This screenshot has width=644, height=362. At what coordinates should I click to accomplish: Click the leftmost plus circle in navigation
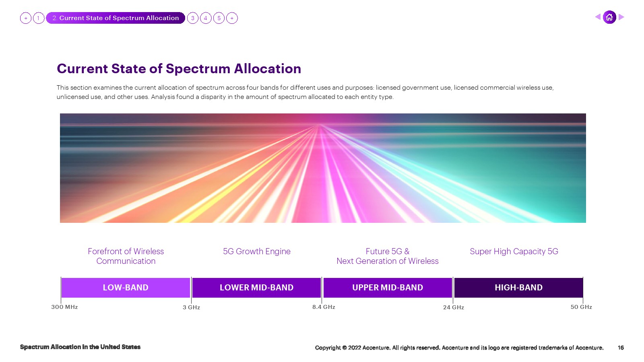26,18
